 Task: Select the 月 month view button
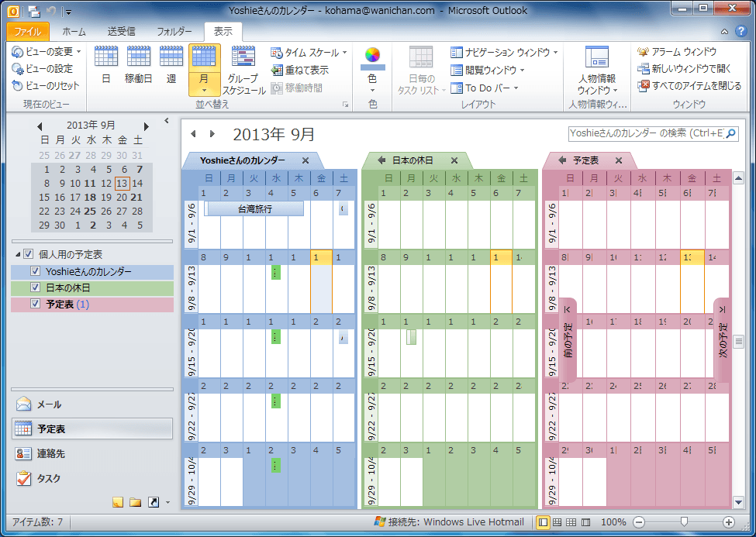coord(205,71)
